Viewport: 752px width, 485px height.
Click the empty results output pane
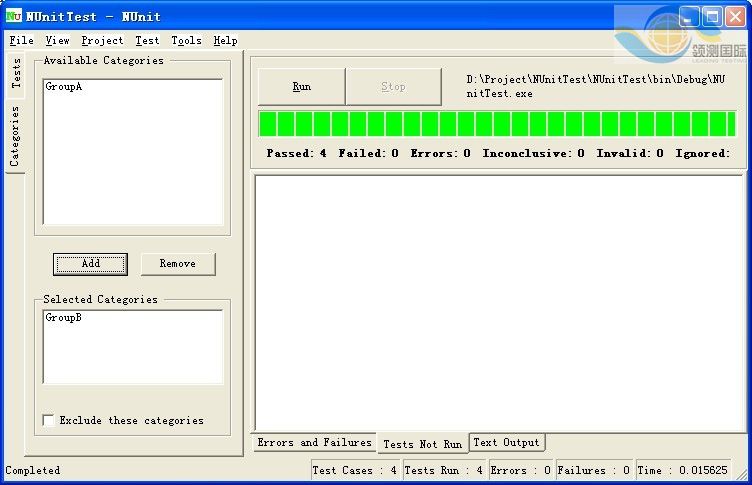click(499, 303)
